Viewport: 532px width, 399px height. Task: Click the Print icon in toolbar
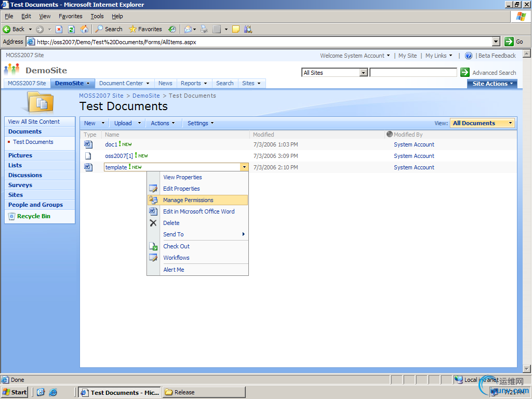[x=204, y=29]
